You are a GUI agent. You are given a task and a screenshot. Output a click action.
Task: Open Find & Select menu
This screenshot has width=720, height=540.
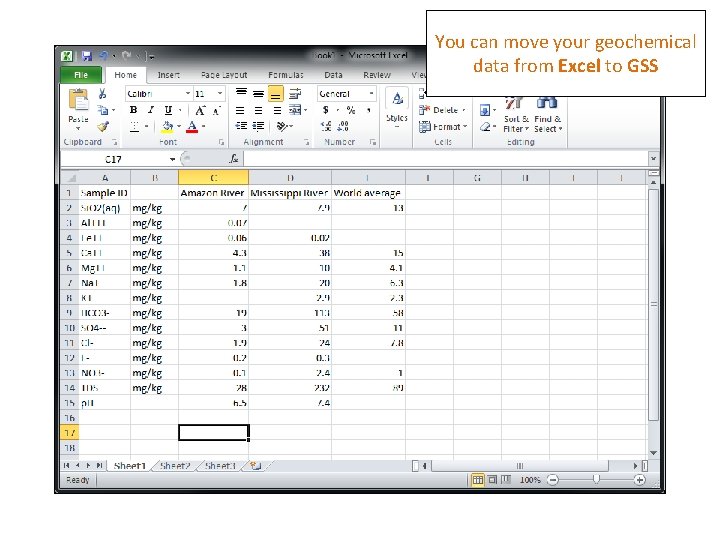[x=547, y=115]
